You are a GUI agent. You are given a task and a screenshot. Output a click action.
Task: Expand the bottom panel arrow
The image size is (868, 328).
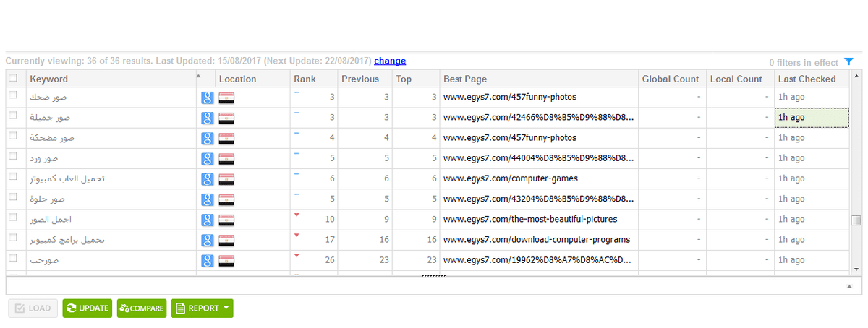pos(849,287)
